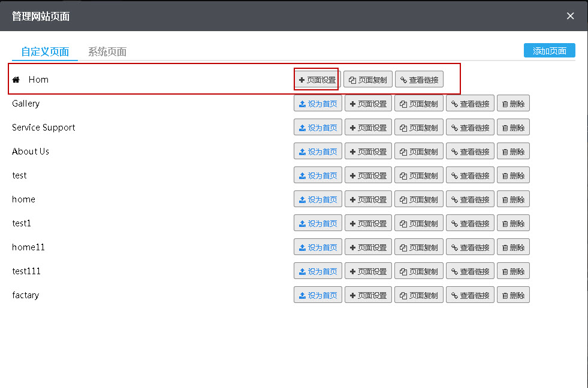
Task: Set Gallery as homepage
Action: [318, 104]
